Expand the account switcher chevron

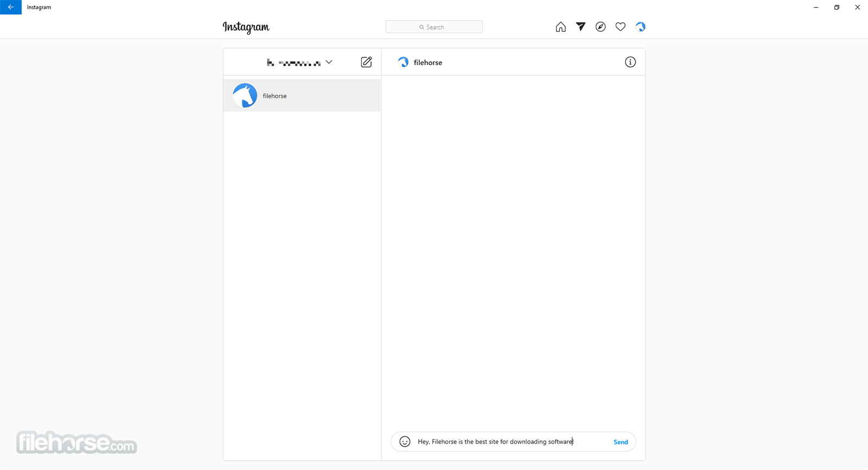coord(329,62)
